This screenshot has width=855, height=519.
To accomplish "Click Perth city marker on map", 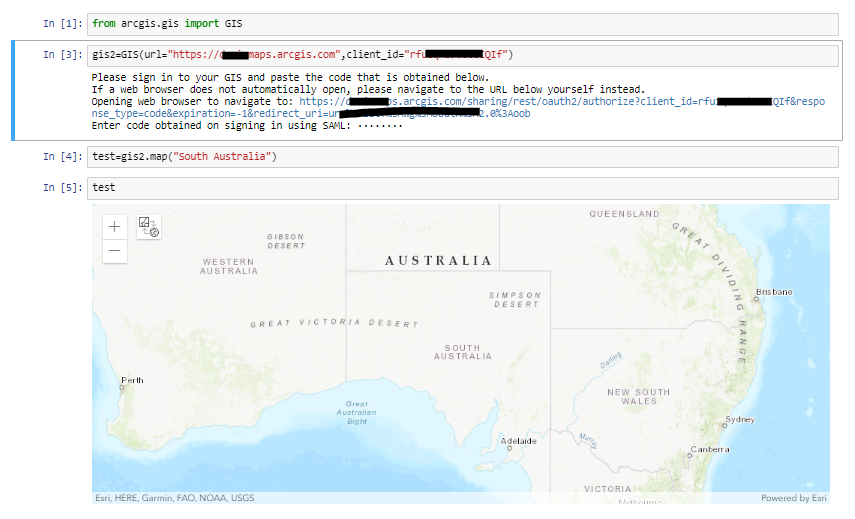I will [122, 388].
